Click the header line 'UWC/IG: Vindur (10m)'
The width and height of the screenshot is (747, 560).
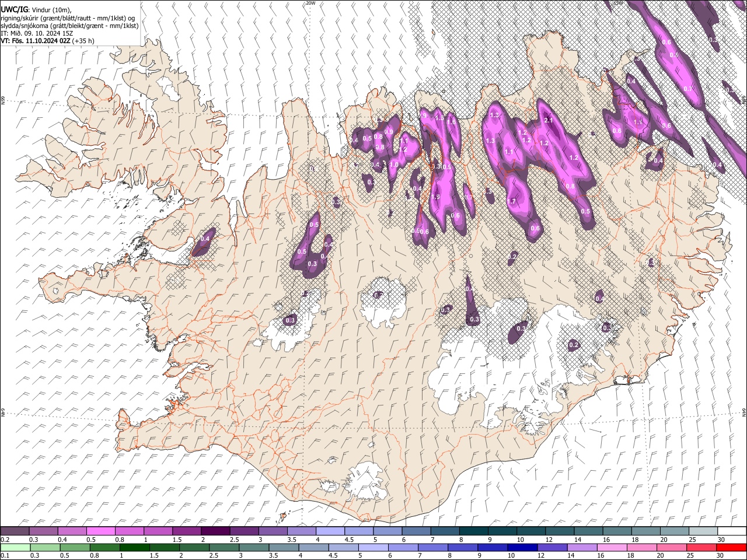[x=36, y=10]
